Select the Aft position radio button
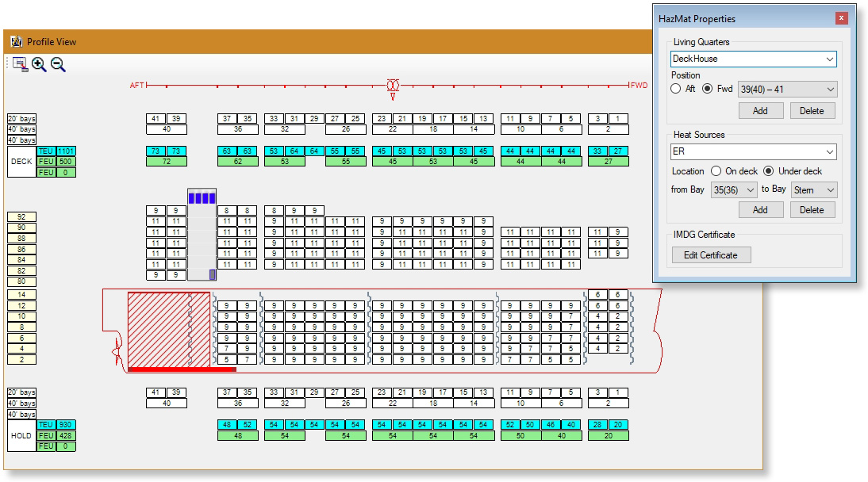The height and width of the screenshot is (482, 868). pyautogui.click(x=675, y=89)
